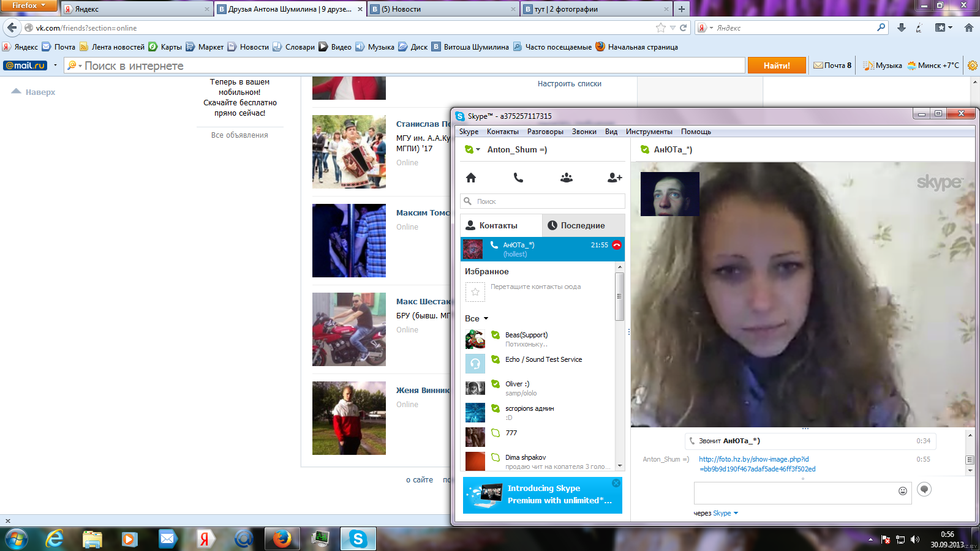Click the send message bubble button
Screen dimensions: 980x551
click(x=924, y=489)
